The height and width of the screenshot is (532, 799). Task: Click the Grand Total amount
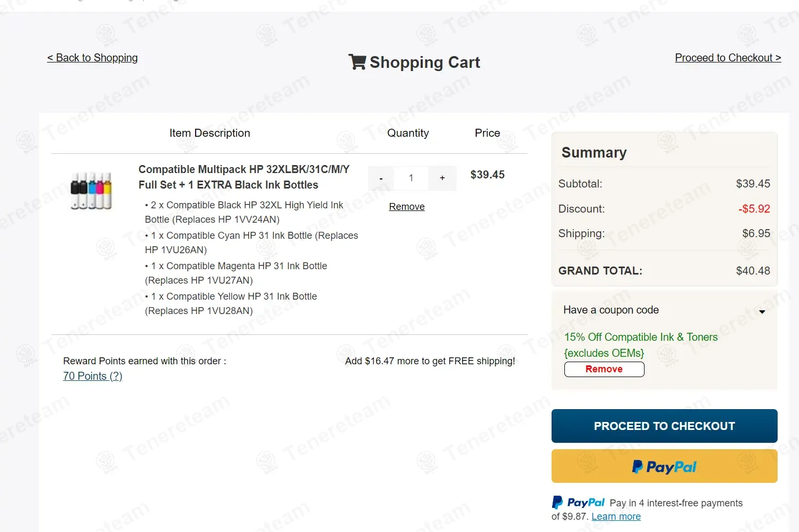coord(753,271)
